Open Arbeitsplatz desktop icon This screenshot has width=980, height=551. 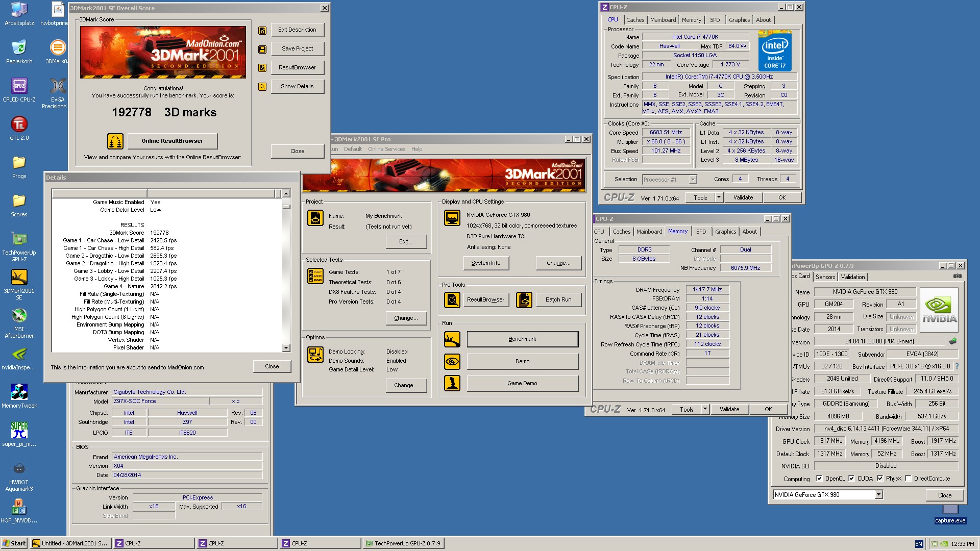pos(19,14)
